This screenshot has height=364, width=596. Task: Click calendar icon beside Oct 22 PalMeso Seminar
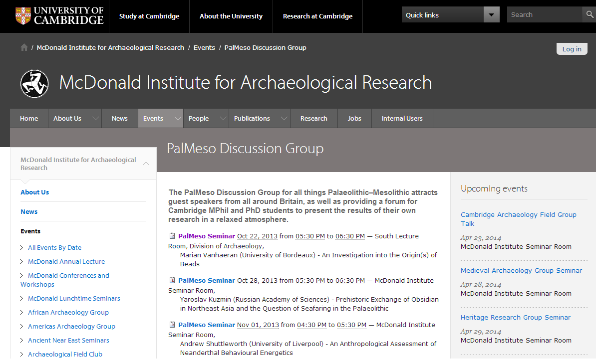tap(172, 236)
